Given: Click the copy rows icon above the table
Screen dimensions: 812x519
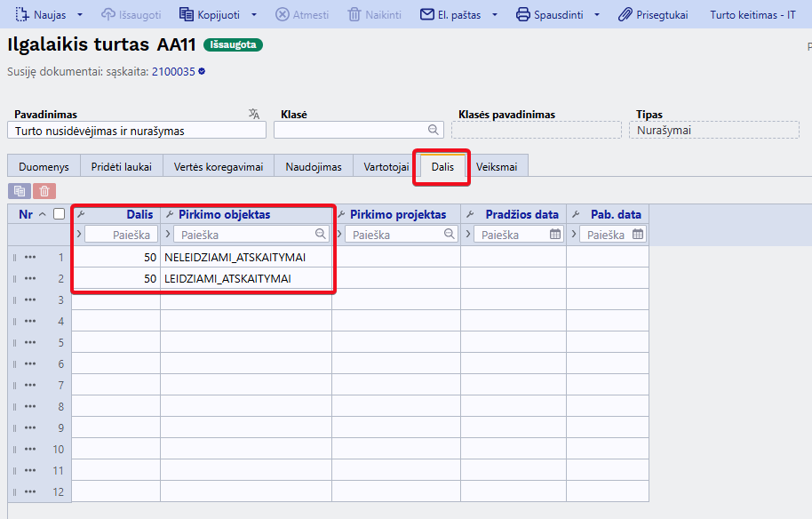Looking at the screenshot, I should [x=20, y=191].
